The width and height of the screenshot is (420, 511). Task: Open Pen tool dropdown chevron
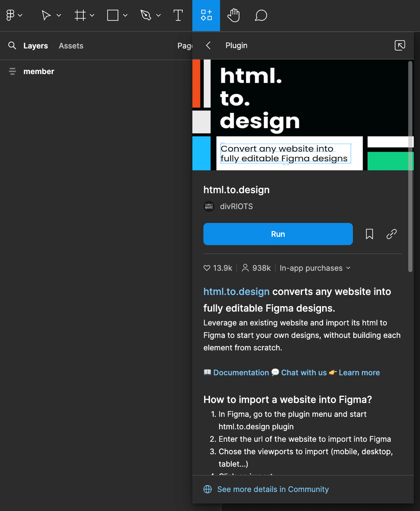[159, 15]
